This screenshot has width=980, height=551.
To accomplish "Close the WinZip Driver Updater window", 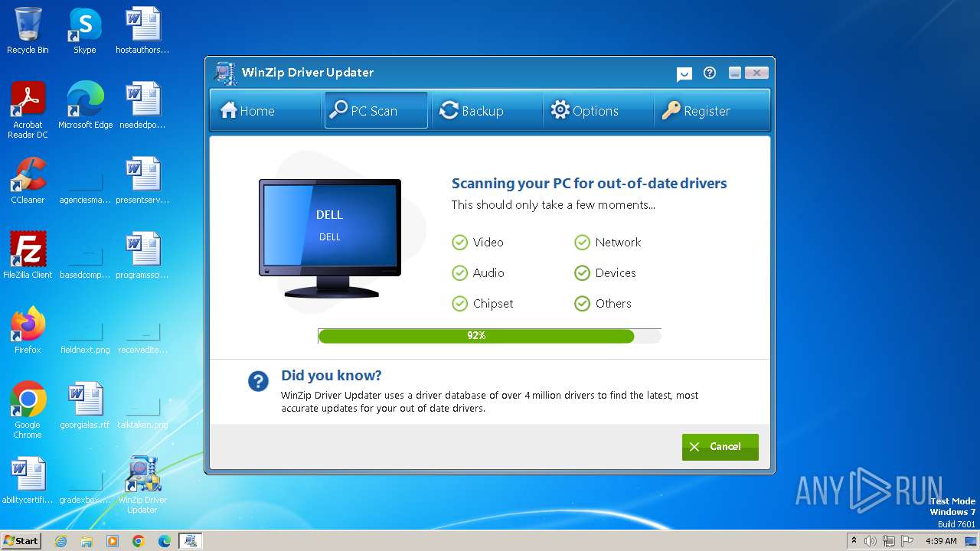I will pyautogui.click(x=756, y=73).
